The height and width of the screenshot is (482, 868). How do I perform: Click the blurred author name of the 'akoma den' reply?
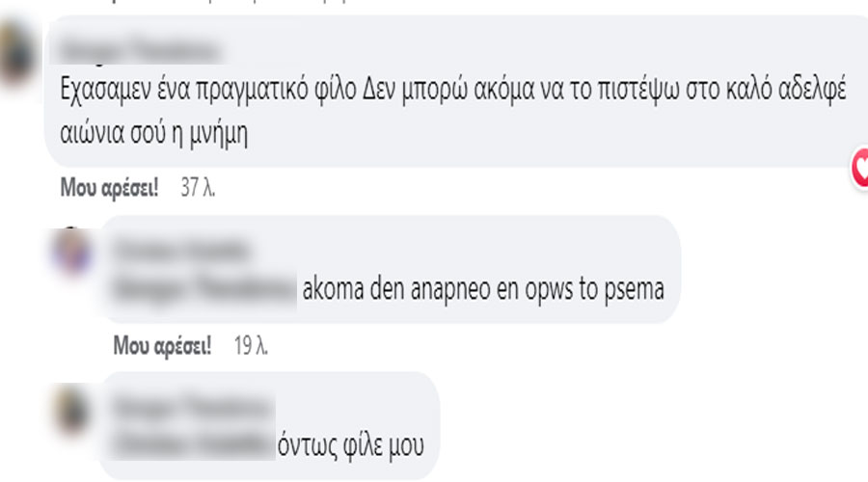pyautogui.click(x=180, y=251)
